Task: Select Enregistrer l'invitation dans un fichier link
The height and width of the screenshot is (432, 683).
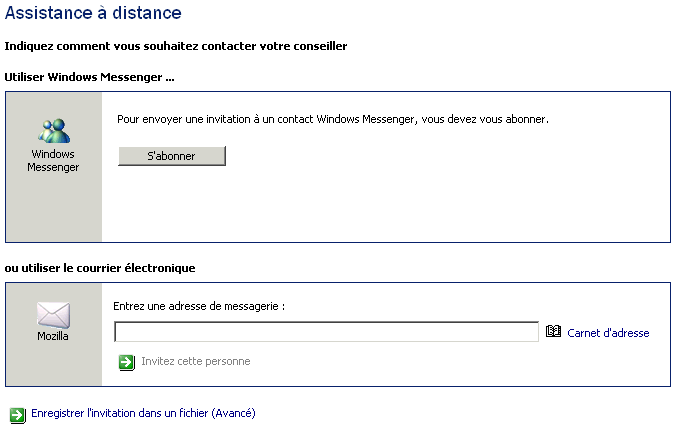Action: (143, 413)
